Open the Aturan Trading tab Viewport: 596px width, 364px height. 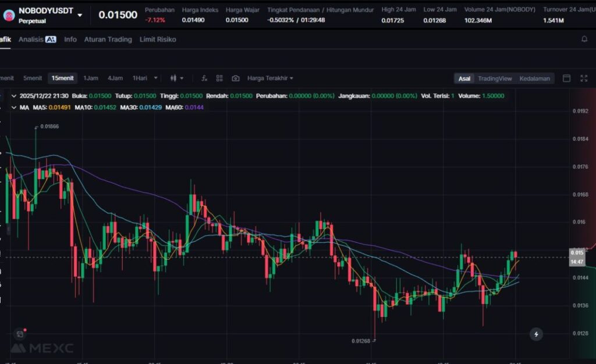point(108,40)
